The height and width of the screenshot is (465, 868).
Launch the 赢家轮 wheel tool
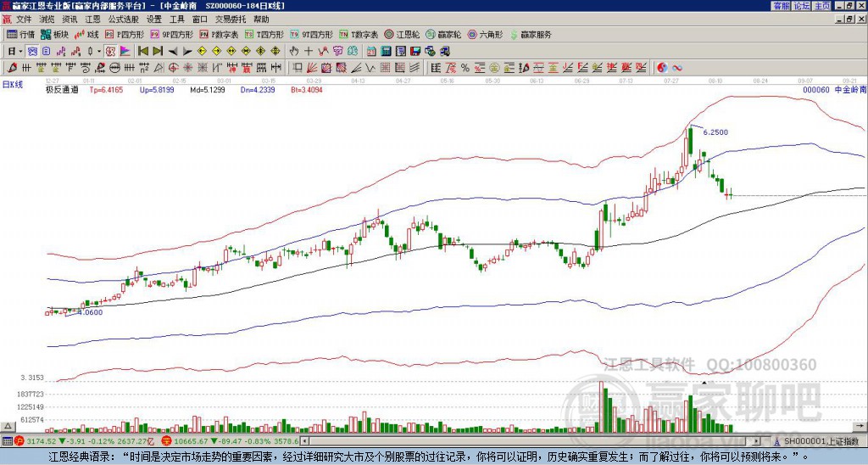[x=443, y=34]
